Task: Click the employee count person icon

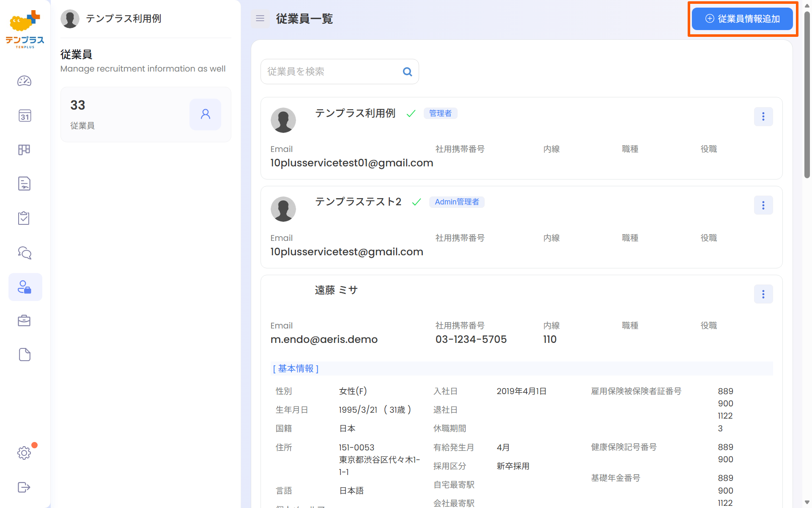Action: click(206, 114)
